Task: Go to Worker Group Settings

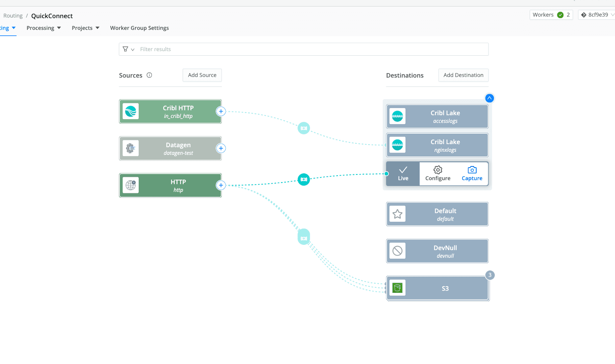Action: [139, 28]
